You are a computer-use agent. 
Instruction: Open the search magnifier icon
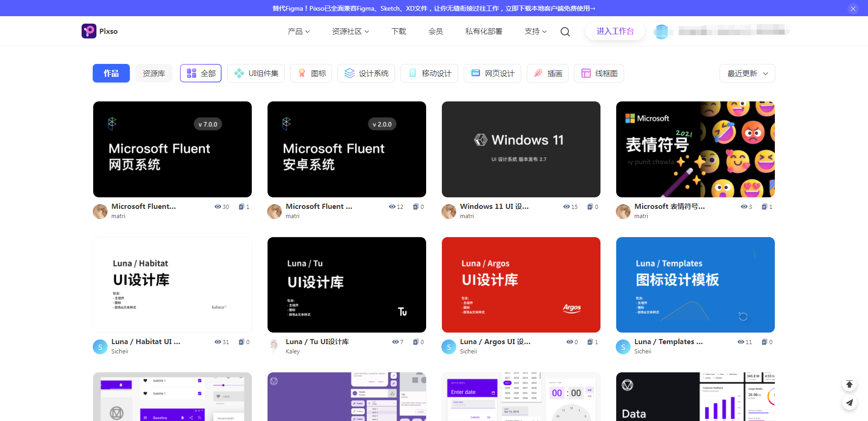(565, 31)
